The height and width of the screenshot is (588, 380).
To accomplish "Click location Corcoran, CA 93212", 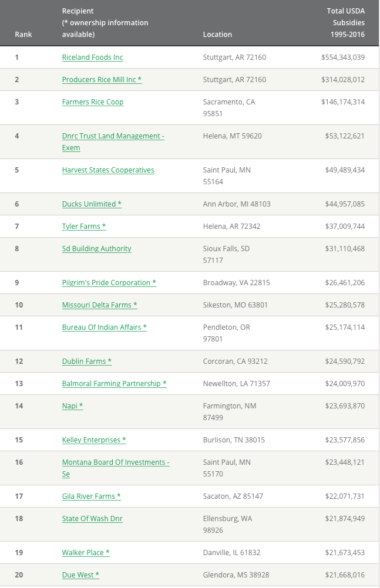I will click(236, 361).
